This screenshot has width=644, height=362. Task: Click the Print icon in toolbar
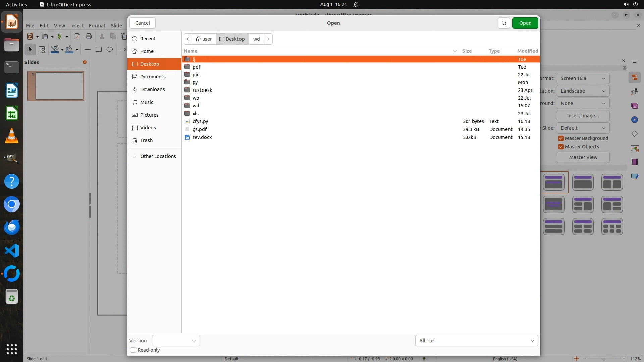[x=89, y=36]
